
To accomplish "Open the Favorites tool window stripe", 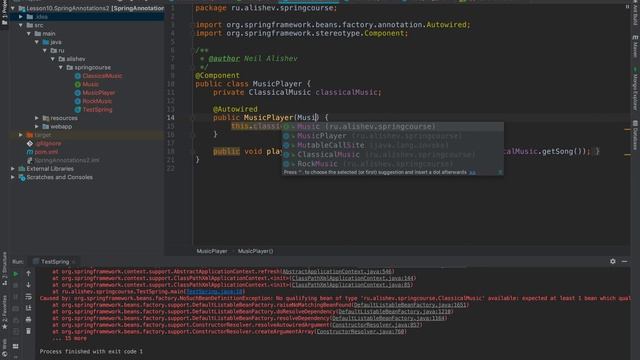I will coord(4,312).
